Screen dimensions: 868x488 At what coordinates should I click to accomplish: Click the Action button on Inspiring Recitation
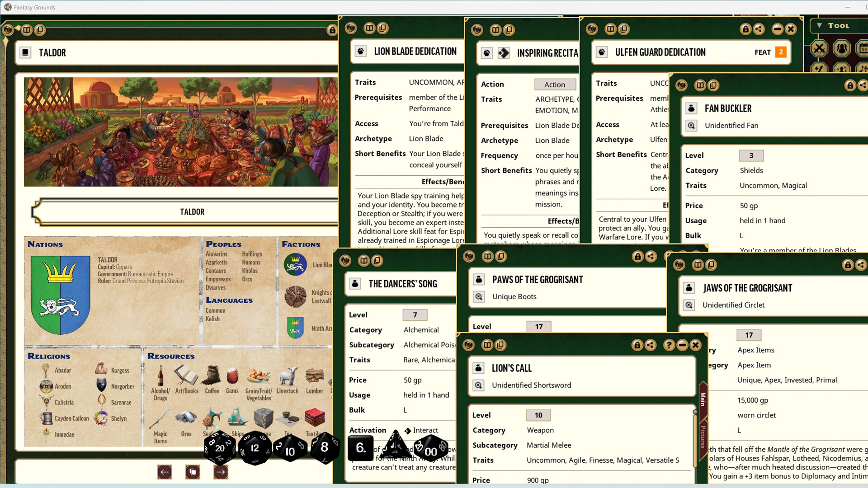(x=555, y=84)
